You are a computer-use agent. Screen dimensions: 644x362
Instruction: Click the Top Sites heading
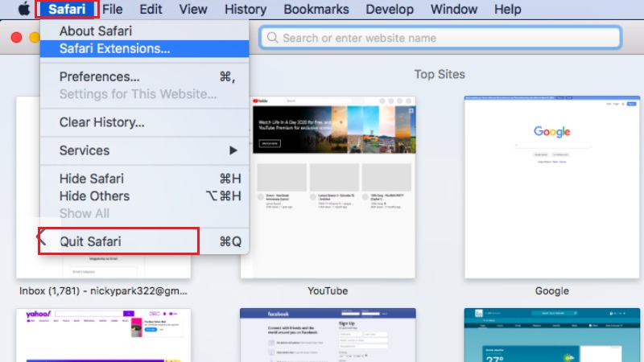pos(440,74)
